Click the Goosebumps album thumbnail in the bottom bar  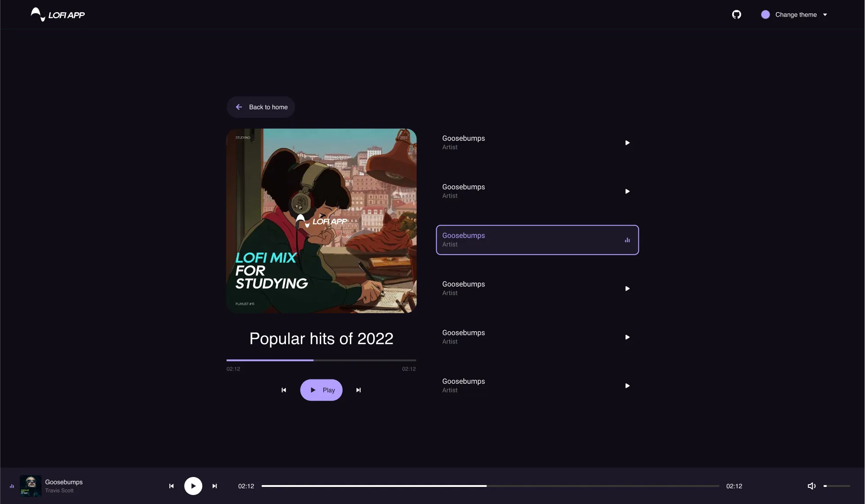[30, 486]
